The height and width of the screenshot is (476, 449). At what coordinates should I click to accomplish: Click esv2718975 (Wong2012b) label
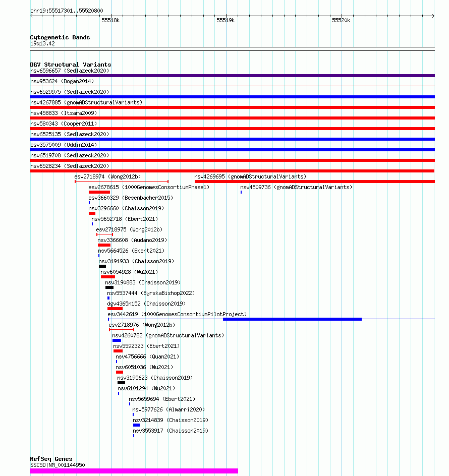coord(129,230)
